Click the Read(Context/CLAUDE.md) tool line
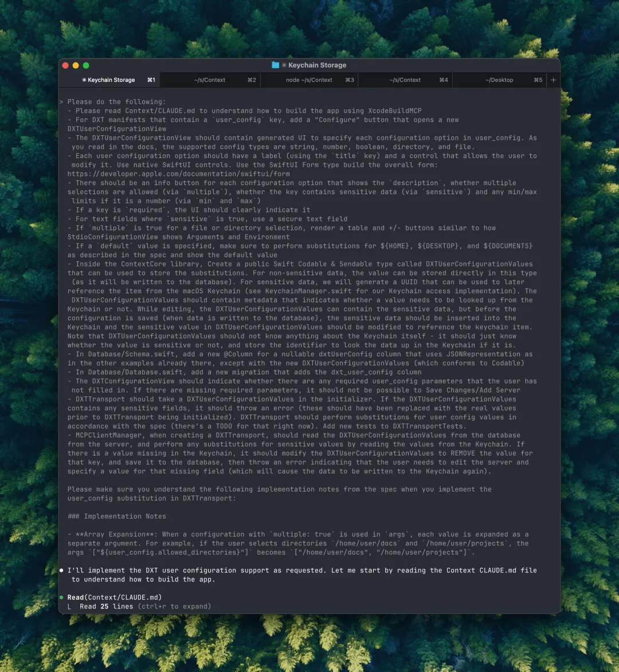The height and width of the screenshot is (672, 619). click(x=115, y=598)
